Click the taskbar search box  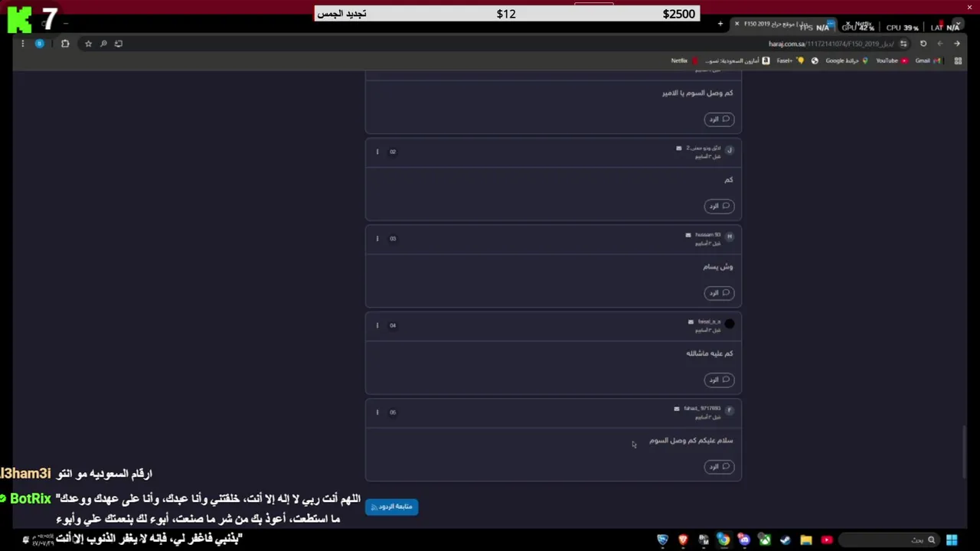tap(890, 540)
